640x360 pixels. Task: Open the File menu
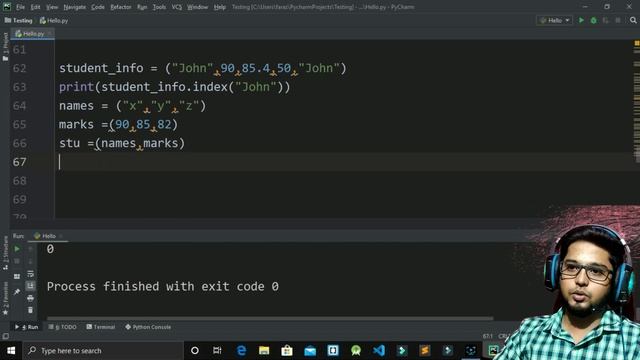coord(20,7)
